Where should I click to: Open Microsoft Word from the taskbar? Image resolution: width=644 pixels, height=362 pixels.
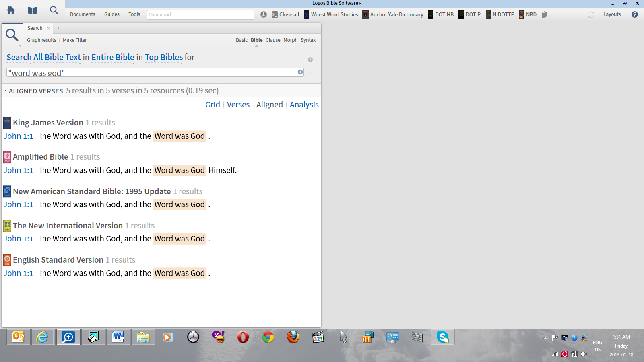(118, 337)
